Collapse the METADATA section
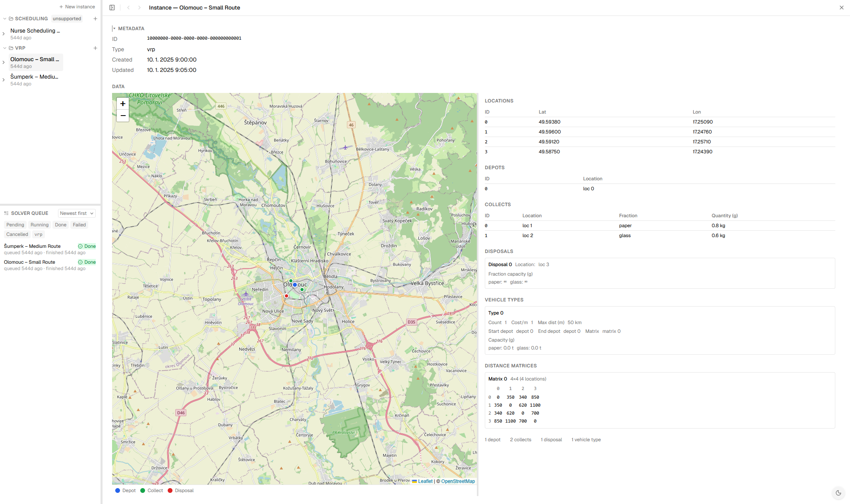The image size is (850, 504). 114,29
